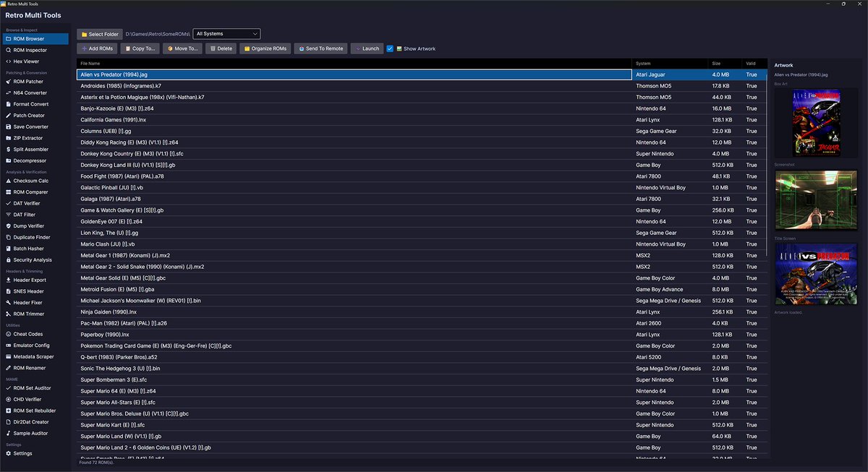868x472 pixels.
Task: Select the ROM Patcher tool icon
Action: click(x=9, y=82)
